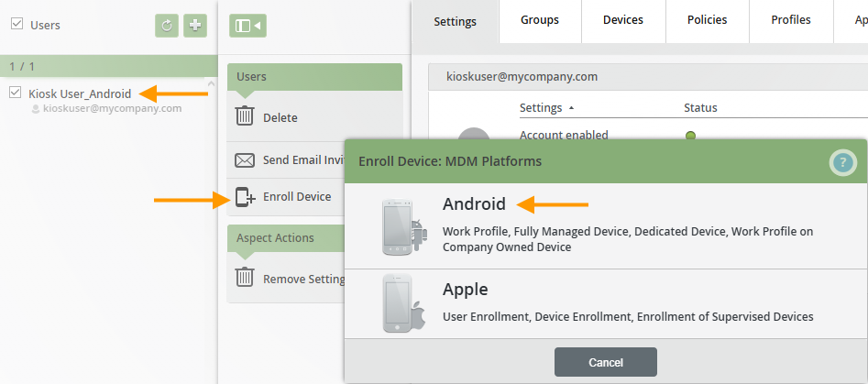Image resolution: width=868 pixels, height=384 pixels.
Task: Open the Policies tab
Action: coord(708,20)
